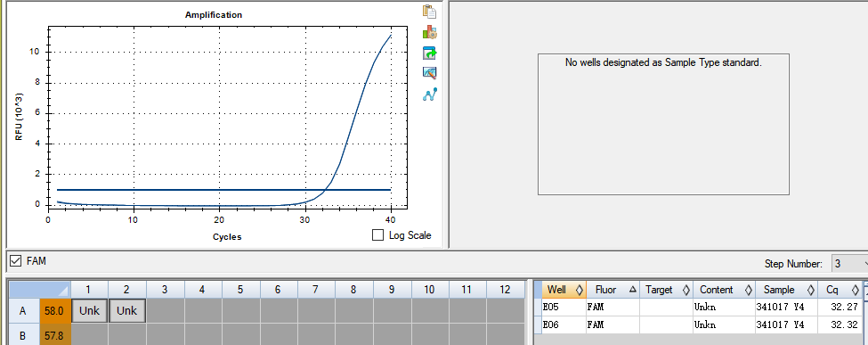Open the Content column filter diamond
Screen dimensions: 868x345
[748, 290]
